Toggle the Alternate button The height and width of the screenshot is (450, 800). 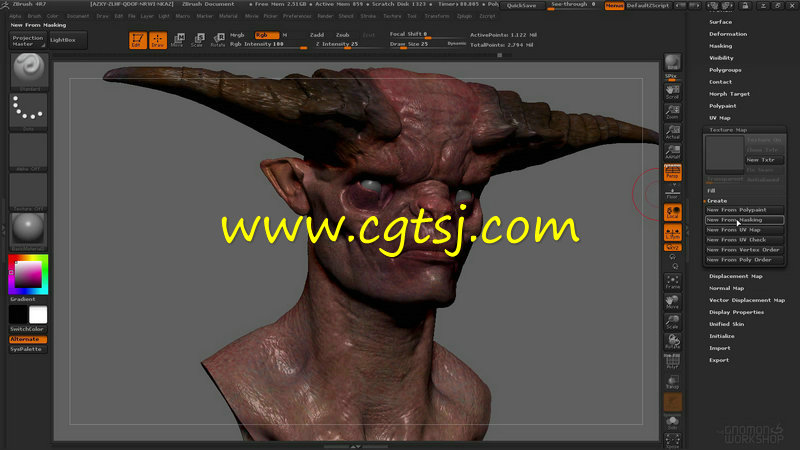click(x=28, y=339)
